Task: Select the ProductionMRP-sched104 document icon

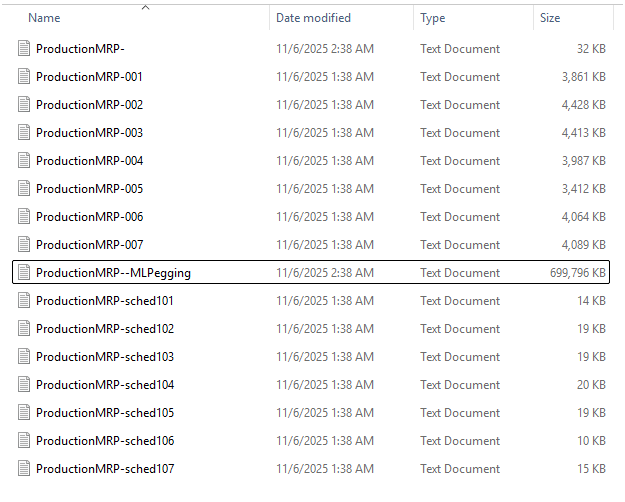Action: click(x=25, y=385)
